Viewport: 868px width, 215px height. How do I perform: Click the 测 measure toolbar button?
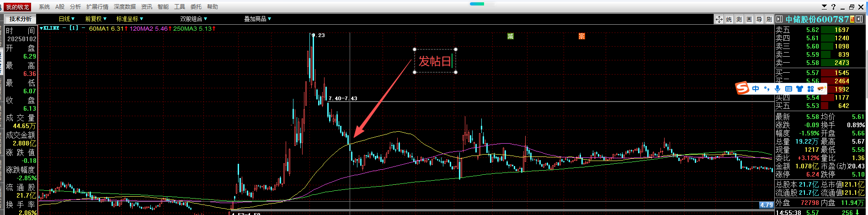739,19
